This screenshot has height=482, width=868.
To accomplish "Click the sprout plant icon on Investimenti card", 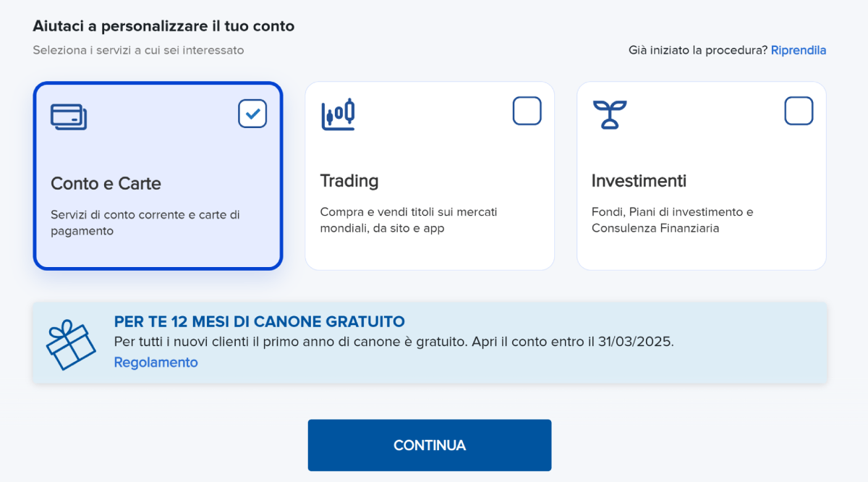I will click(x=610, y=112).
